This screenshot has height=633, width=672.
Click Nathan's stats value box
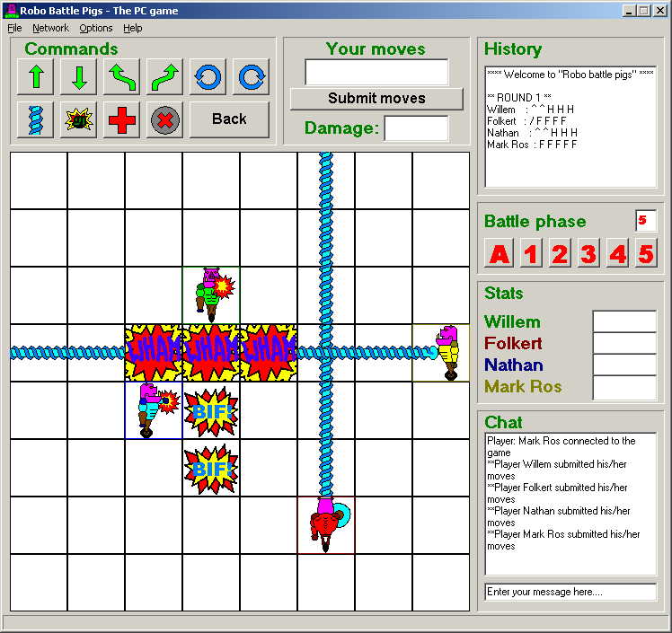[x=624, y=365]
